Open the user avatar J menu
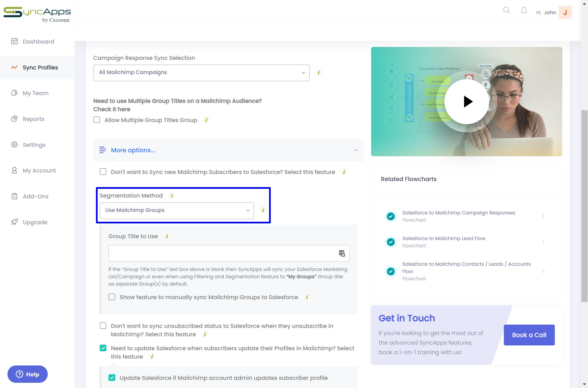 point(565,12)
